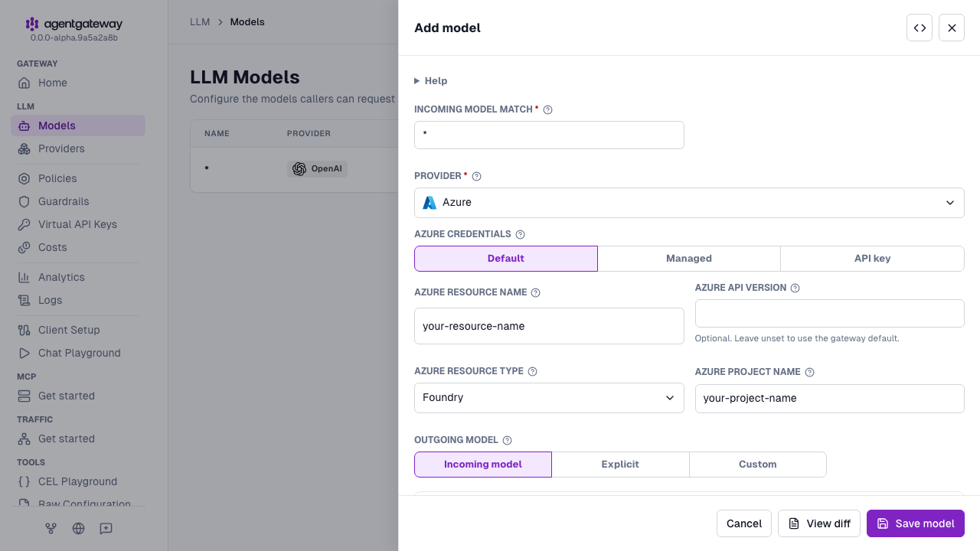Click the Incoming Model Match input field
The width and height of the screenshot is (980, 551).
(x=549, y=135)
